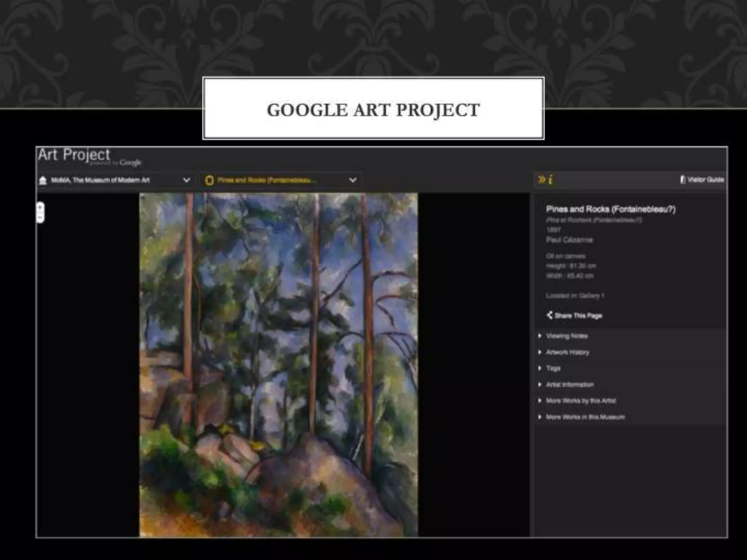Click the artist name Paul Cézanne
Viewport: 747px width, 560px height.
(x=569, y=240)
